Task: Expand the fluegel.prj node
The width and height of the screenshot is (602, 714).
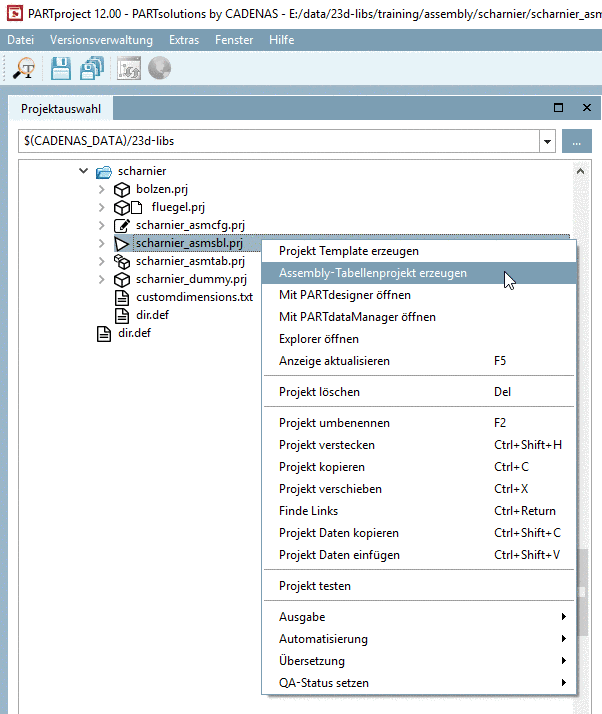Action: 102,208
